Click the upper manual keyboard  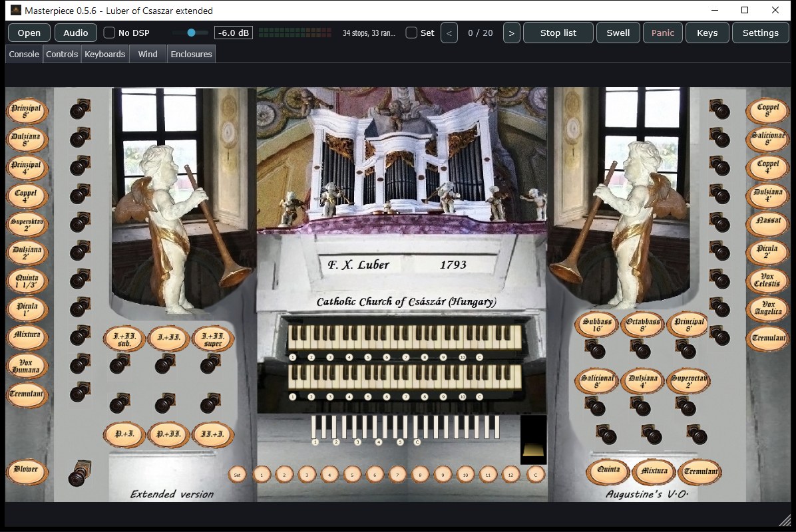point(405,337)
